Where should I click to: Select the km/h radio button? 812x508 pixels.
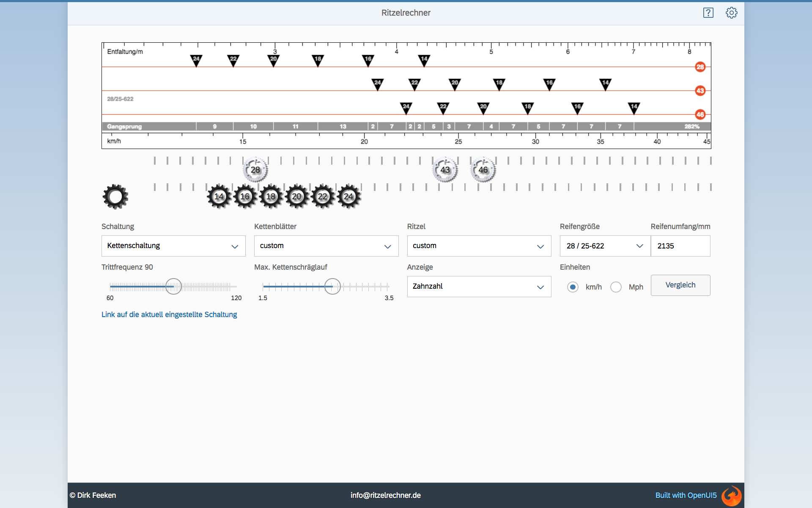tap(573, 287)
